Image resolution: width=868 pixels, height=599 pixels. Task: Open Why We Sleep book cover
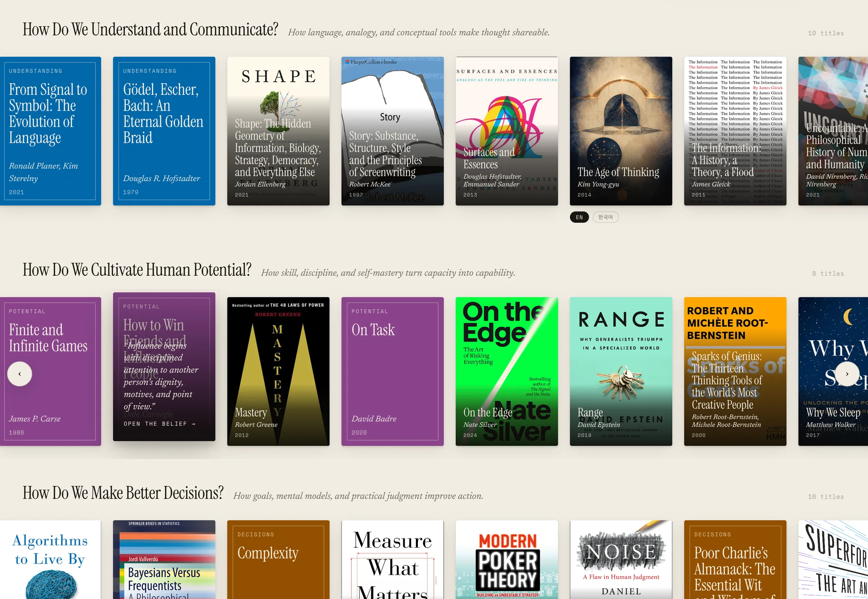point(833,371)
